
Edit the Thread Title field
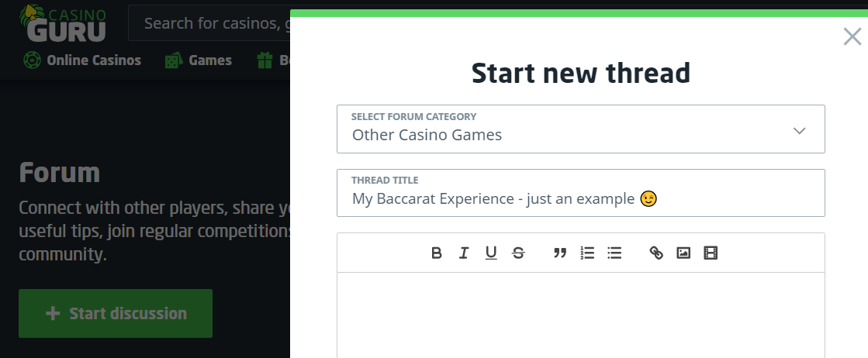[x=580, y=199]
